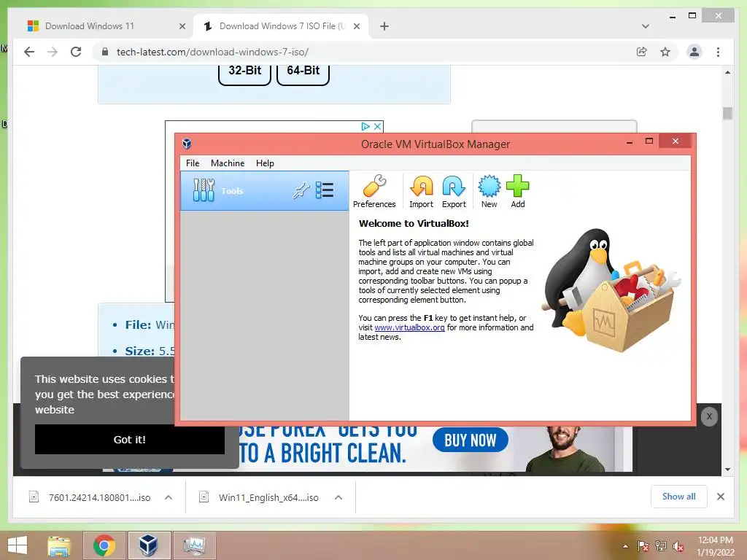Viewport: 747px width, 560px height.
Task: Create a New virtual machine
Action: coord(489,192)
